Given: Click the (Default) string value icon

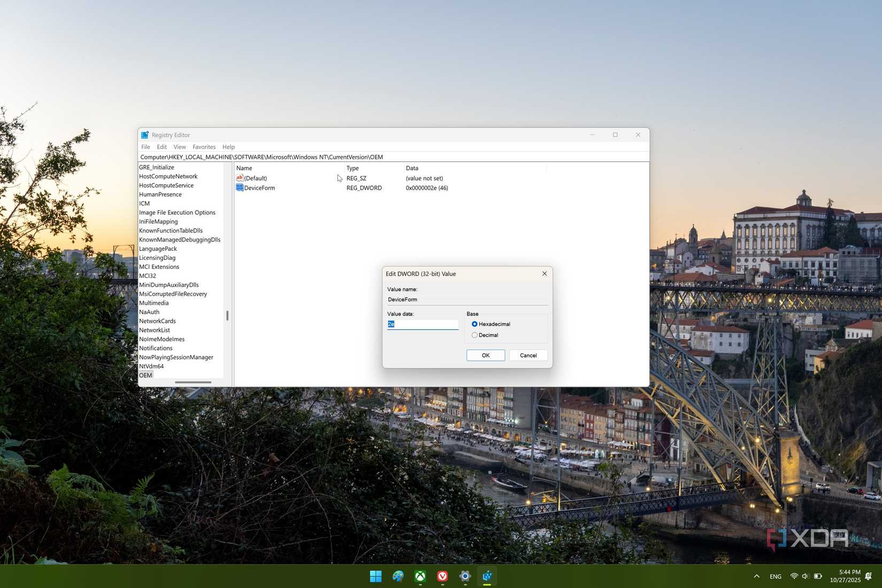Looking at the screenshot, I should pyautogui.click(x=239, y=178).
